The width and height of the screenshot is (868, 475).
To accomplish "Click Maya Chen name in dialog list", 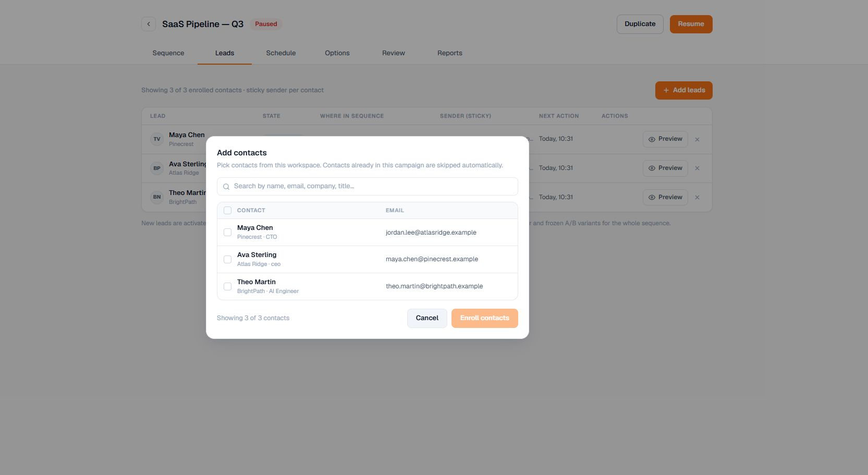I will coord(255,228).
